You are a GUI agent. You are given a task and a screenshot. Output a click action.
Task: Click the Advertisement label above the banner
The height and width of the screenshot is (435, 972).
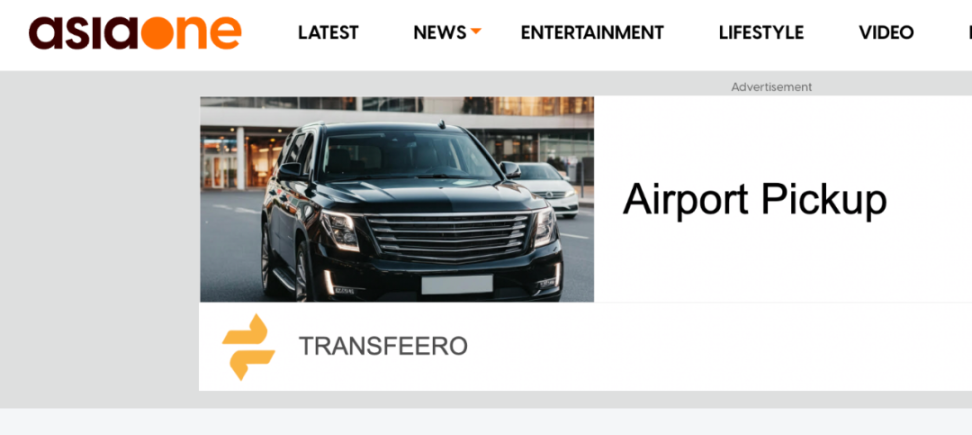(x=771, y=87)
